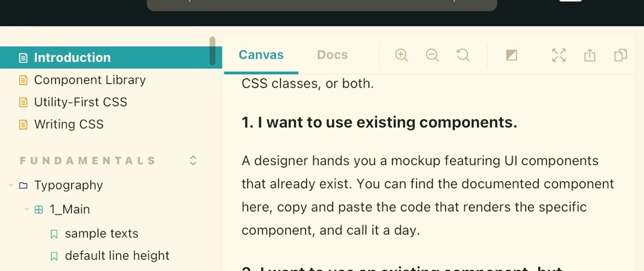Click the zoom out magnifier icon
This screenshot has height=271, width=644.
coord(433,55)
